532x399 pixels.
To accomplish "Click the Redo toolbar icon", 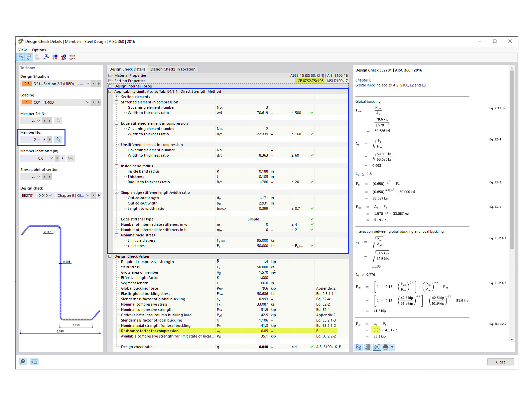I will [x=29, y=57].
